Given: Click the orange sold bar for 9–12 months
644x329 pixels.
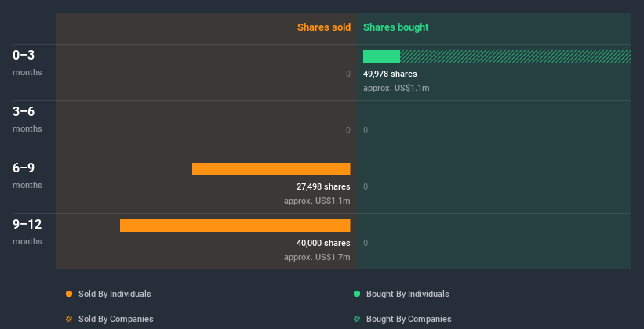Looking at the screenshot, I should point(235,226).
